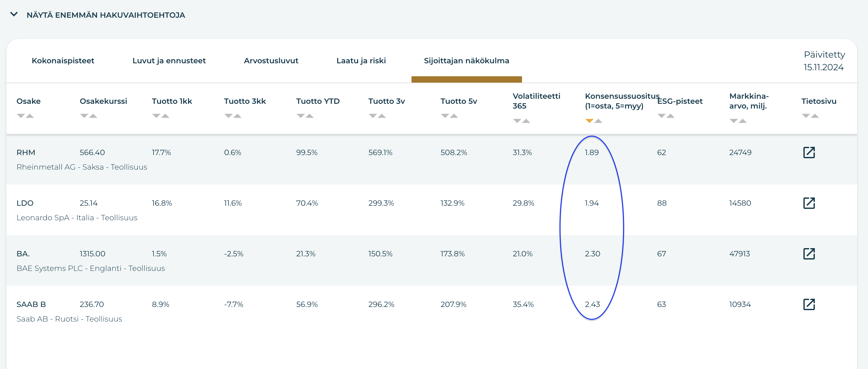Click Osakekurssi column header
Screen dimensions: 868x369
(x=103, y=101)
